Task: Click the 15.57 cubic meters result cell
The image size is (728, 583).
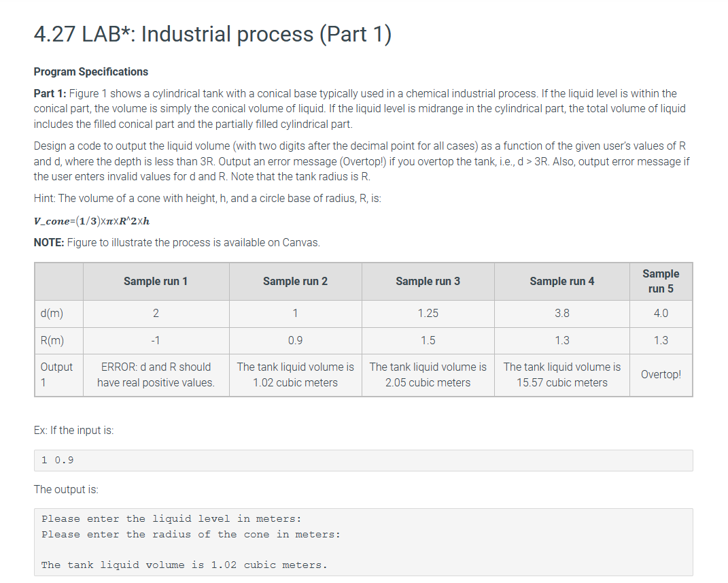Action: tap(561, 375)
